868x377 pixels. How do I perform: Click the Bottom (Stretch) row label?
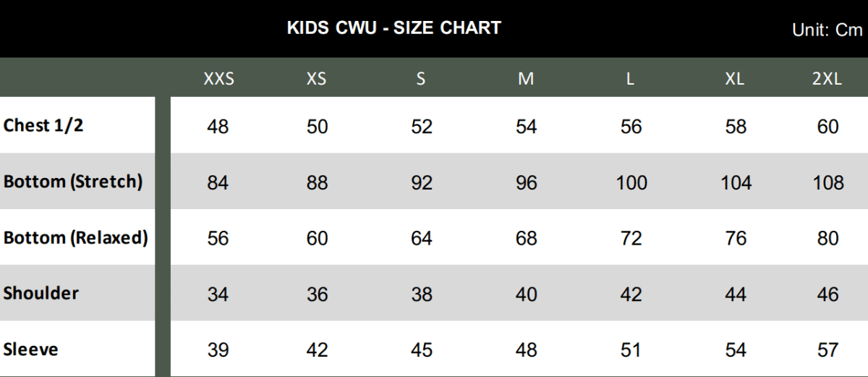tap(73, 182)
